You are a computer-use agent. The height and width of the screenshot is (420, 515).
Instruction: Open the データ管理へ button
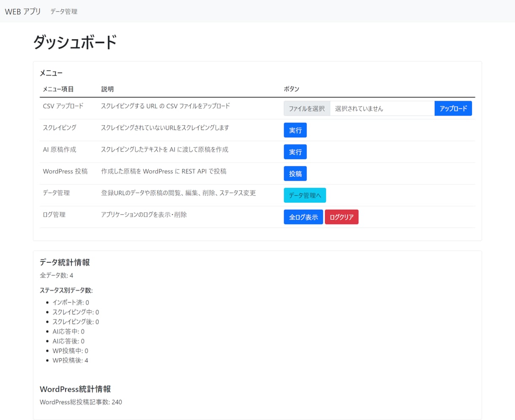point(305,195)
